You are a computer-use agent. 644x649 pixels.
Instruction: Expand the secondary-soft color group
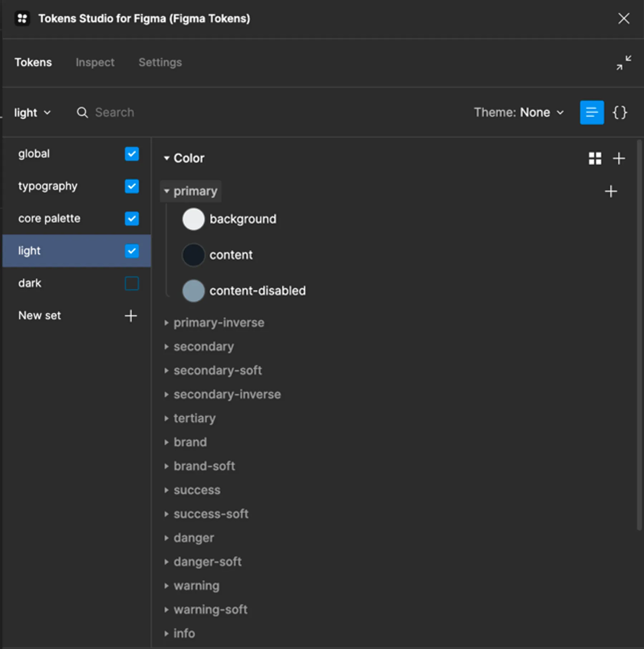(218, 370)
